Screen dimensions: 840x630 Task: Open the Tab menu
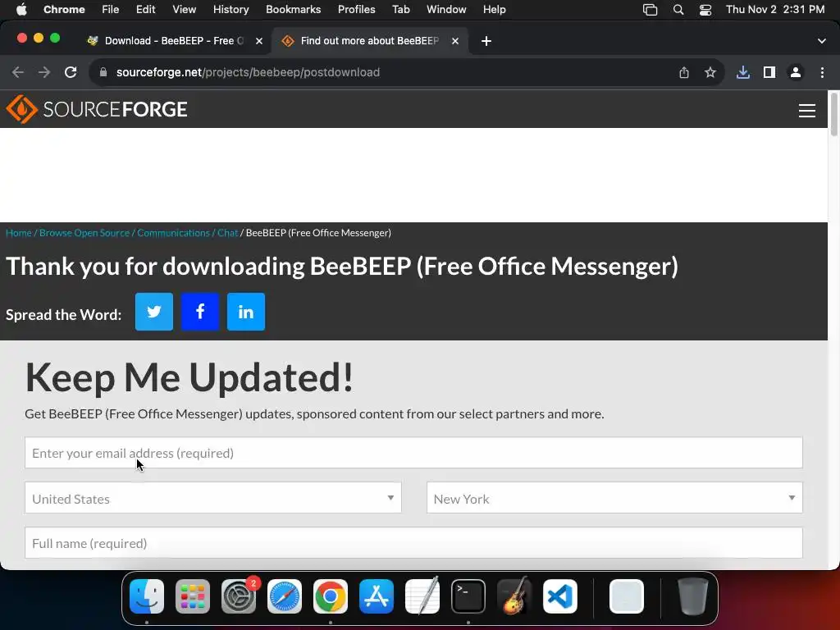click(400, 10)
